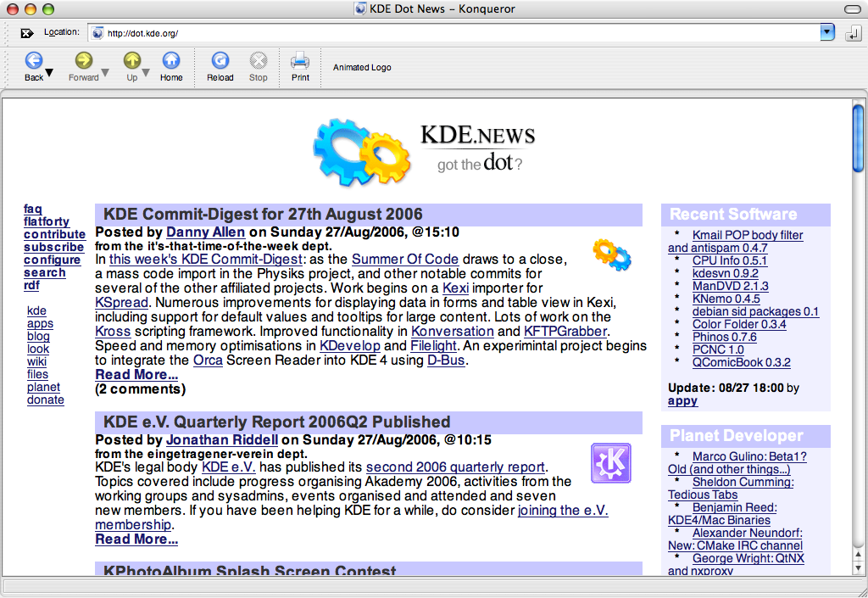
Task: Open the location bar URL history dropdown
Action: coord(827,32)
